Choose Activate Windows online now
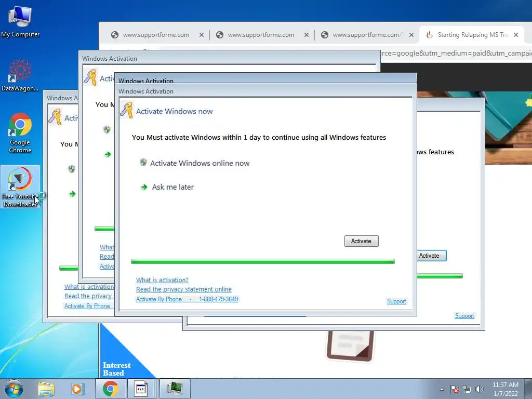The height and width of the screenshot is (399, 532). point(199,163)
